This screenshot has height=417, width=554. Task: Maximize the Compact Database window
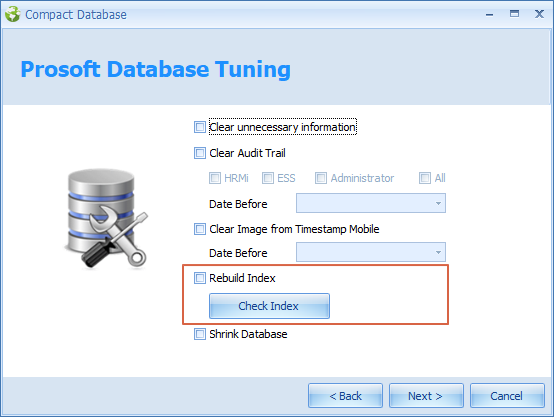tap(514, 14)
